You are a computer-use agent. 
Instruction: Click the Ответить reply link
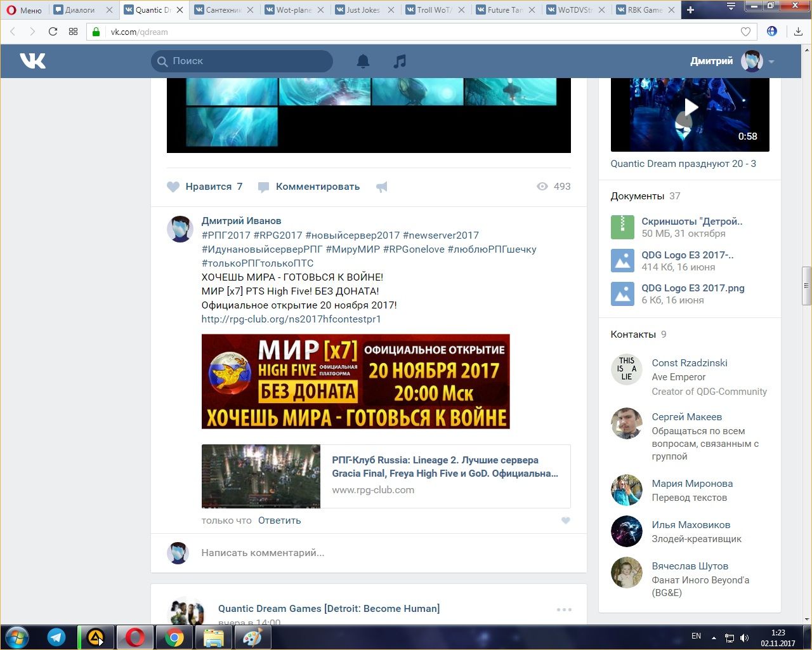coord(279,521)
